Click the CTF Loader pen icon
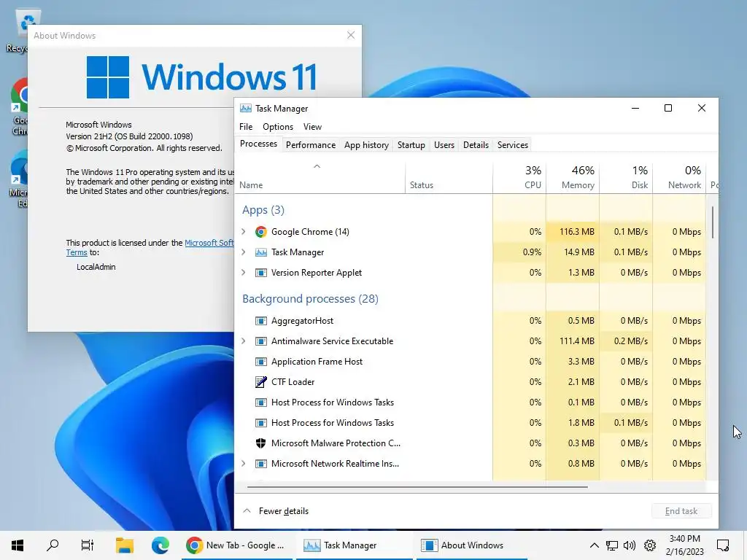Image resolution: width=747 pixels, height=560 pixels. [260, 382]
